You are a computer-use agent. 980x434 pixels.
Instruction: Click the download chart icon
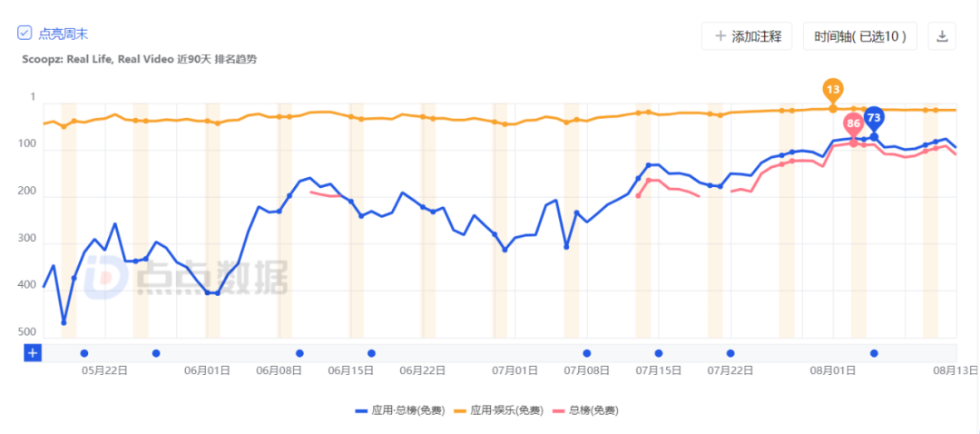click(x=942, y=36)
